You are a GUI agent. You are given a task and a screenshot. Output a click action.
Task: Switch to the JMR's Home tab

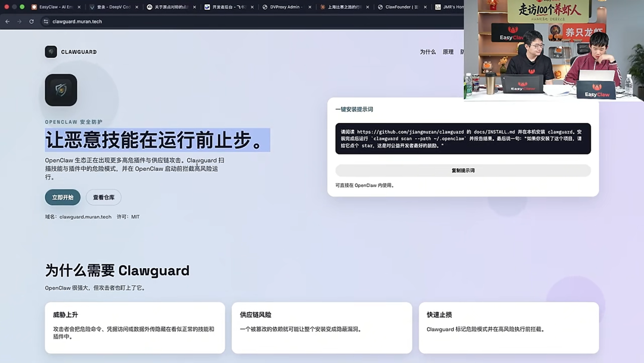[x=450, y=7]
